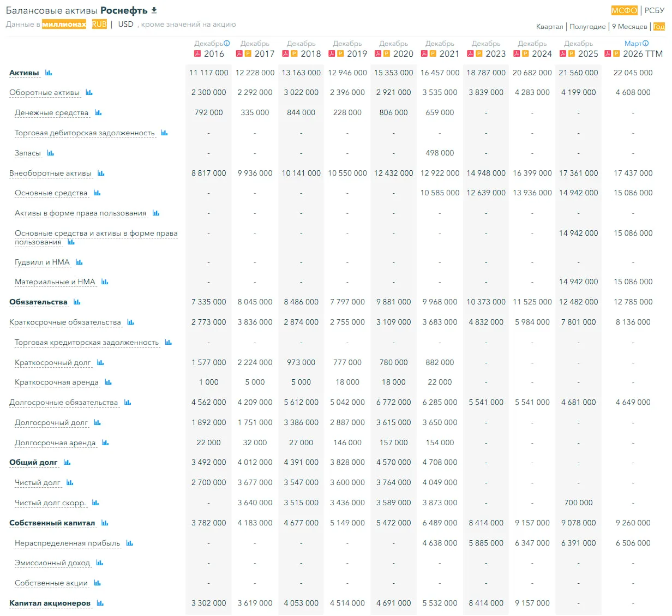
Task: Show info tooltip icon beside Март
Action: [x=646, y=43]
